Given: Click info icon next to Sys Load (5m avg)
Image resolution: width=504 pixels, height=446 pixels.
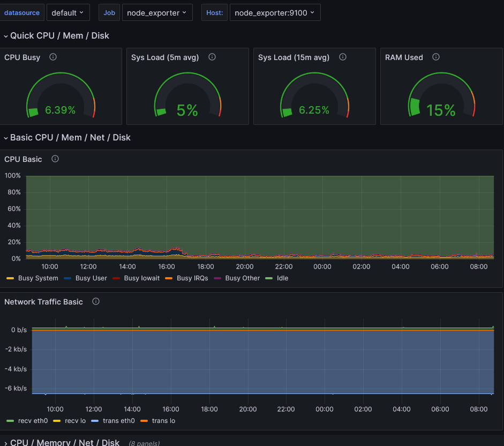Looking at the screenshot, I should 212,57.
